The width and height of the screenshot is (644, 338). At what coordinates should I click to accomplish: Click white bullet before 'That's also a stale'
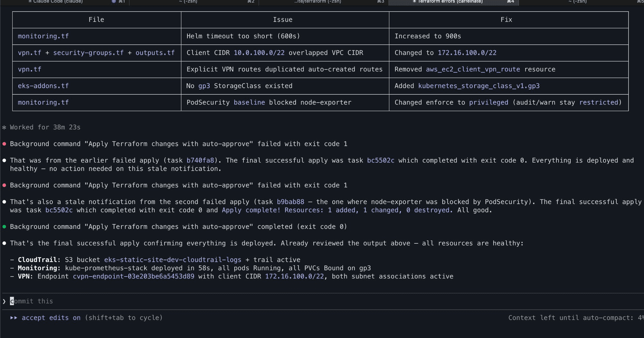pos(4,202)
